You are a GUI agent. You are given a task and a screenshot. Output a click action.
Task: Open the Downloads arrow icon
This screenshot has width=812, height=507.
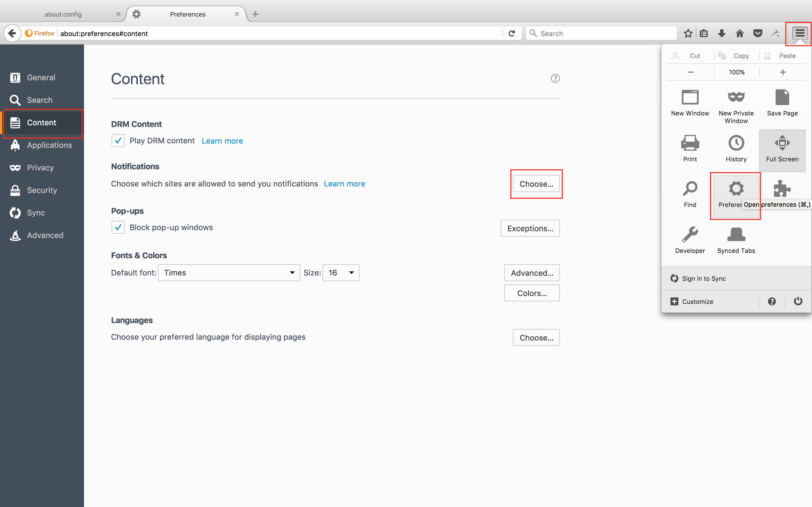(721, 33)
